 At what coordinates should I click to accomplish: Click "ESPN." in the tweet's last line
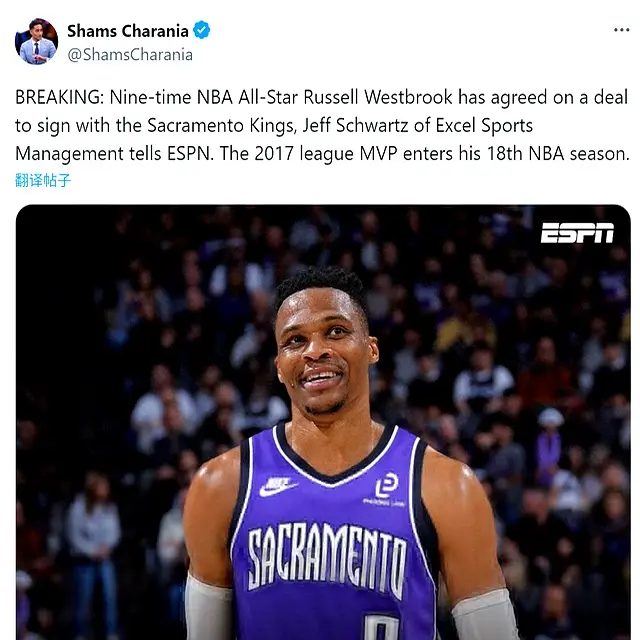190,154
